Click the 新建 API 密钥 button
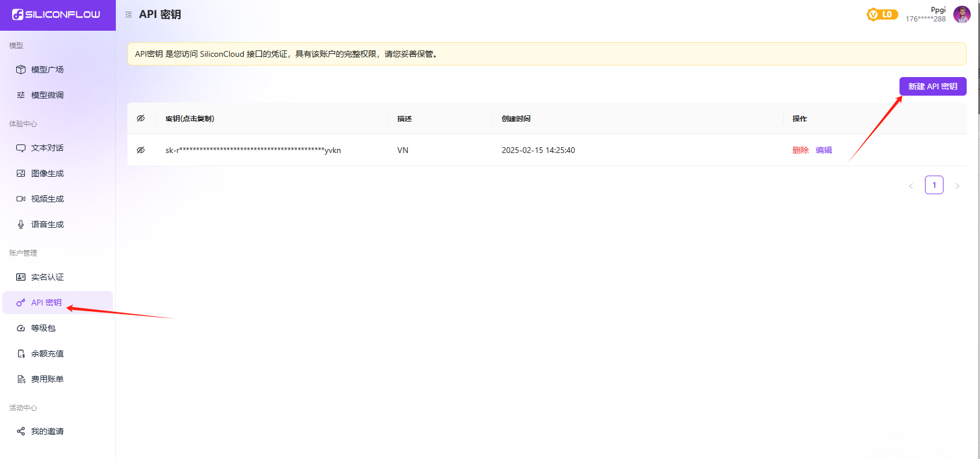The image size is (980, 459). 933,86
